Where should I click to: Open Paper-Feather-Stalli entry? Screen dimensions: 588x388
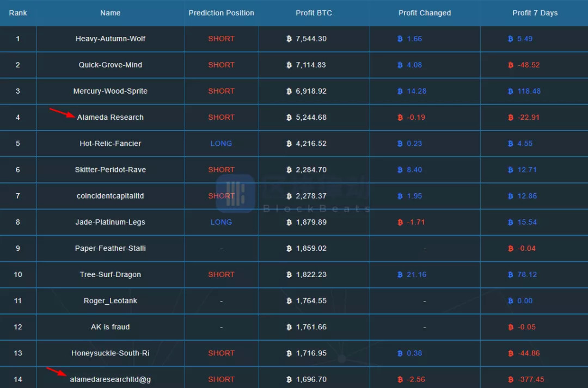coord(110,249)
